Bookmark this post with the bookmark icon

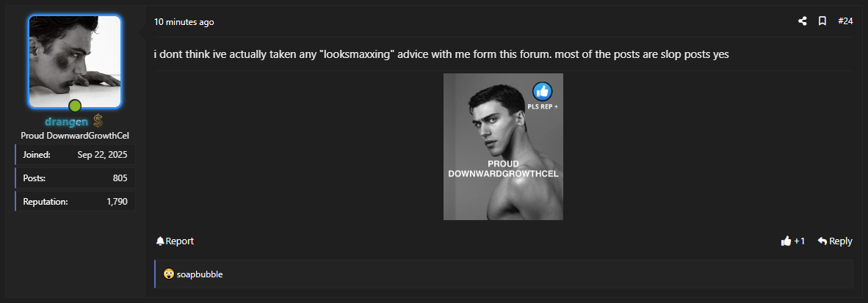(x=822, y=21)
